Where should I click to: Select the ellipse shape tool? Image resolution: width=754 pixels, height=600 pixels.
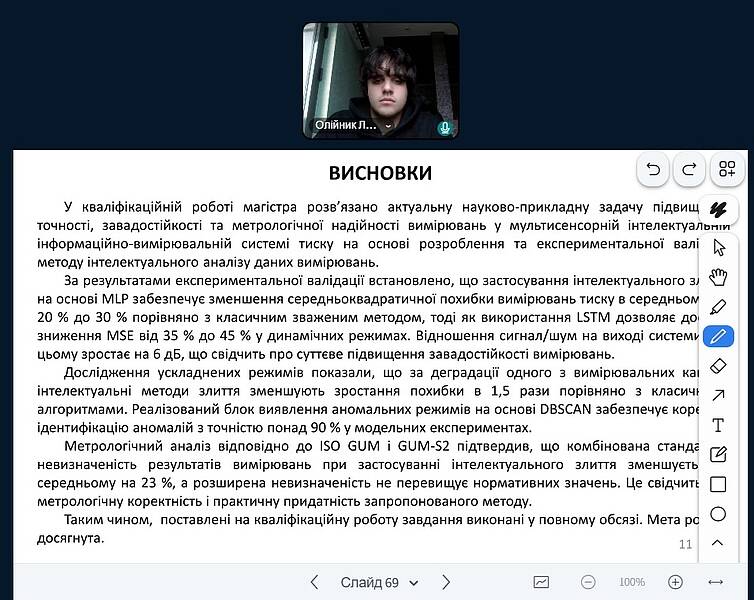click(717, 514)
